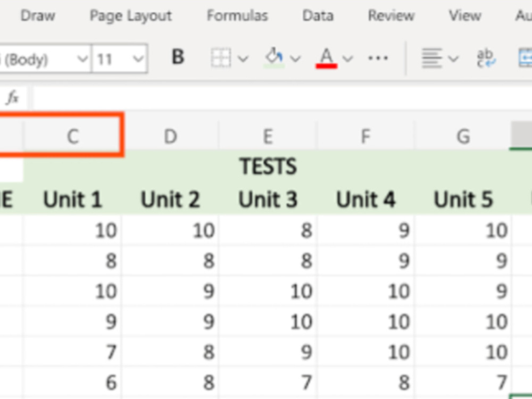Open the Draw tab
532x399 pixels.
tap(38, 15)
